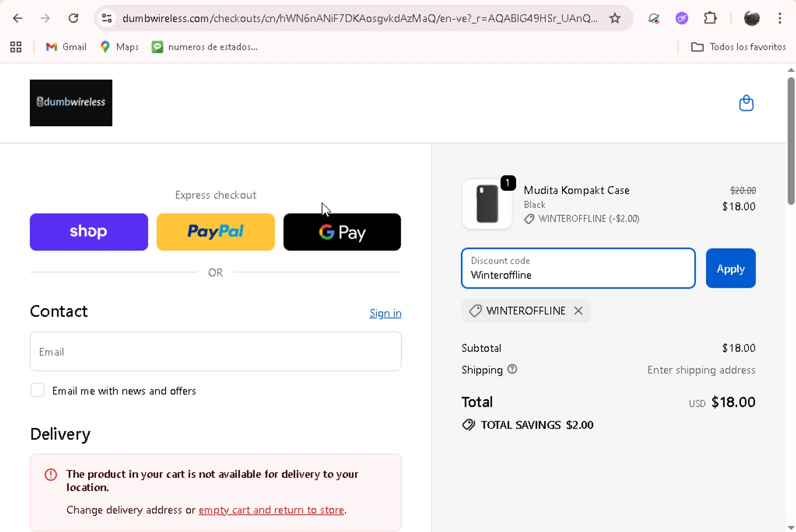Open the Chrome three-dot menu

click(x=780, y=18)
